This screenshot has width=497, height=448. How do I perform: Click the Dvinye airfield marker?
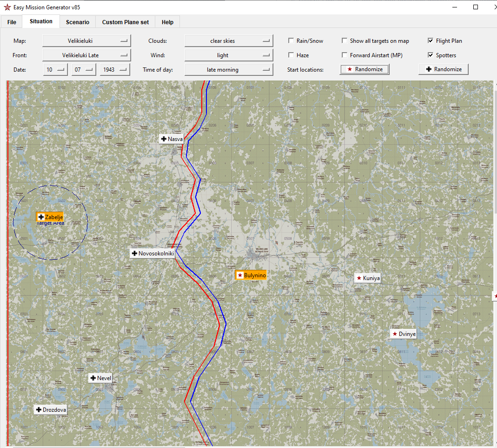(403, 334)
